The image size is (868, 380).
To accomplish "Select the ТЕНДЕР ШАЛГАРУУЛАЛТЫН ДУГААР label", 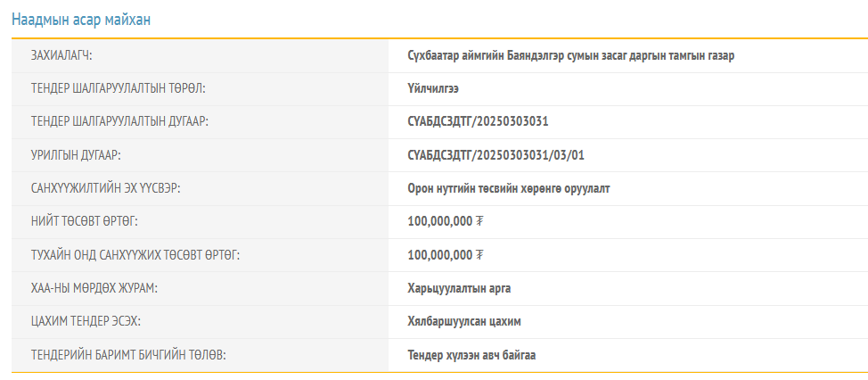I will pos(119,122).
